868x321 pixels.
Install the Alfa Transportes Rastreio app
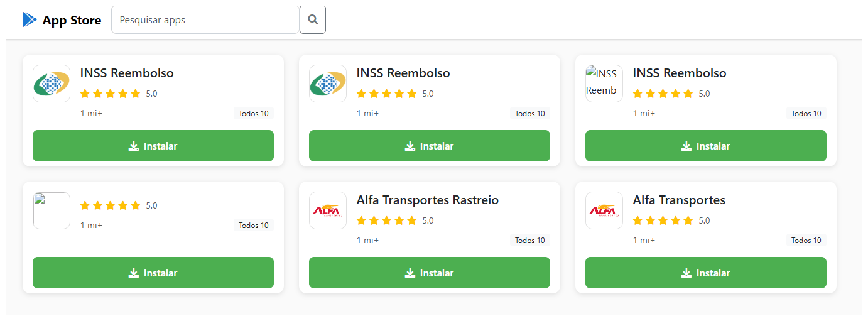[x=429, y=273]
